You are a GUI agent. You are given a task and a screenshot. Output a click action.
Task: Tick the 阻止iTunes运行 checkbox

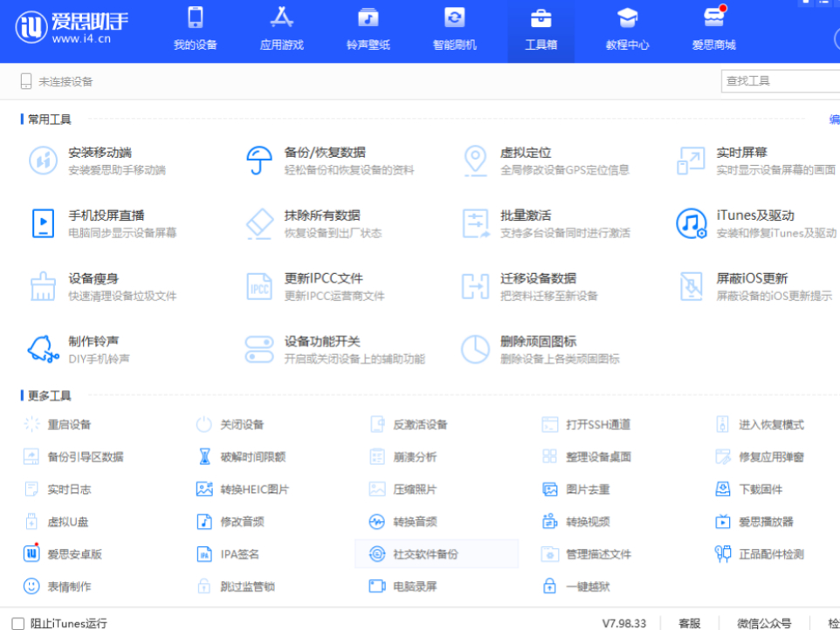coord(18,624)
